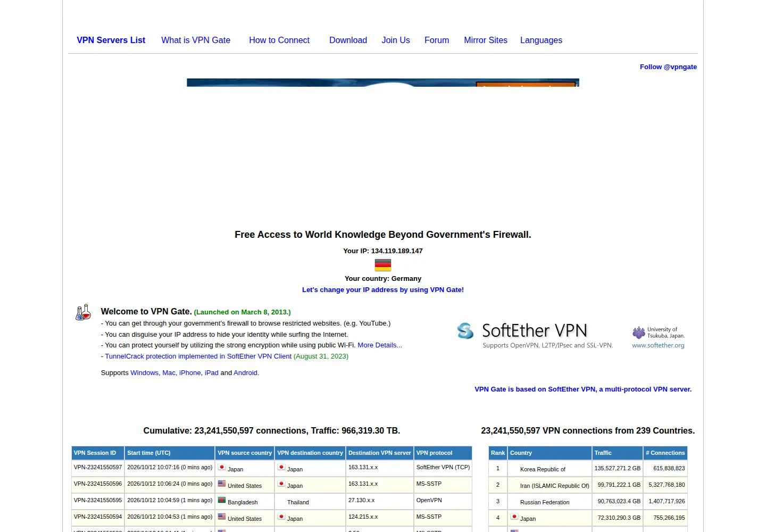Click the 124.215.x.x server cell
The width and height of the screenshot is (766, 532).
click(x=380, y=517)
